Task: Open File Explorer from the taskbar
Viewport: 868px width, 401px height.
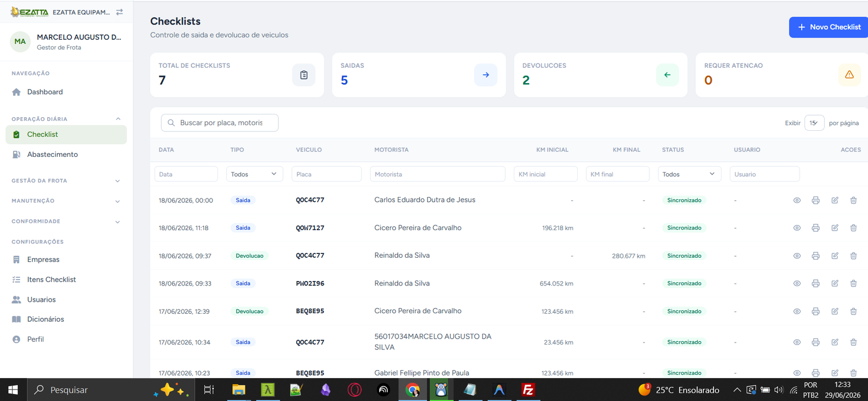Action: pos(239,390)
